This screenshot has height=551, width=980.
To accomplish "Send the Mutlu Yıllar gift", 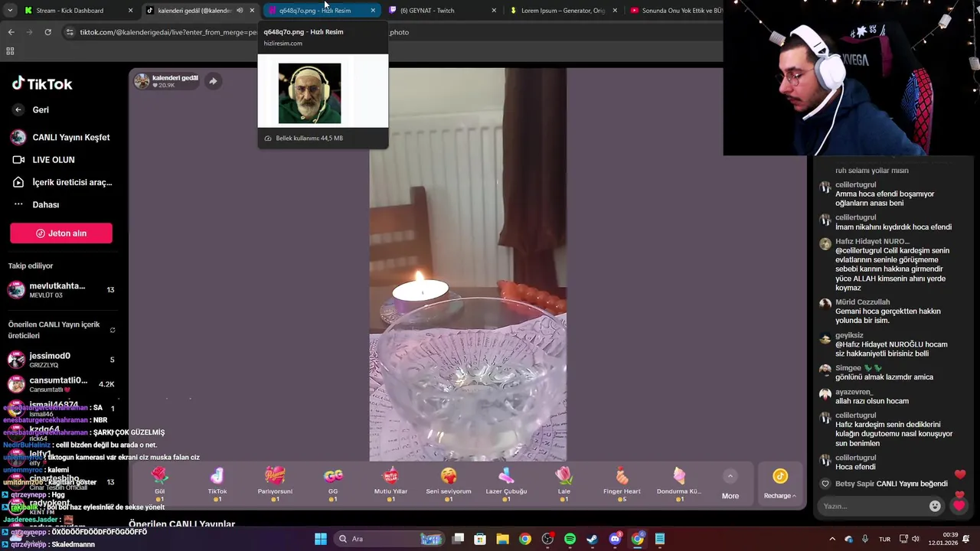I will pyautogui.click(x=390, y=484).
